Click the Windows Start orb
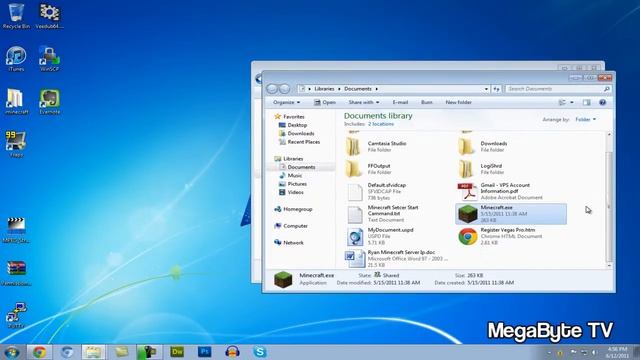 [11, 352]
